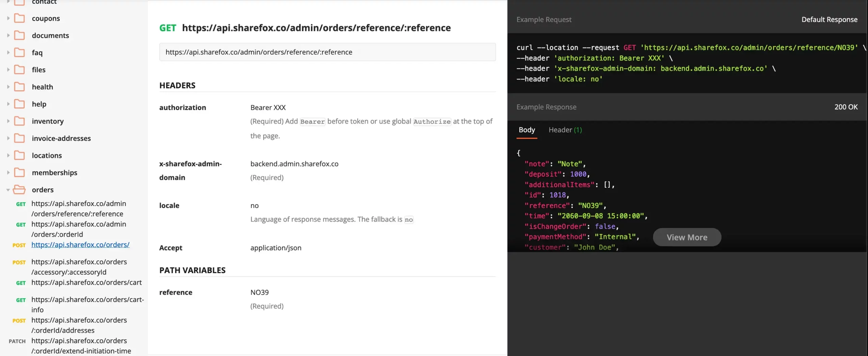Click the "Bearer XXX" authorization value
The width and height of the screenshot is (868, 356).
click(x=268, y=108)
